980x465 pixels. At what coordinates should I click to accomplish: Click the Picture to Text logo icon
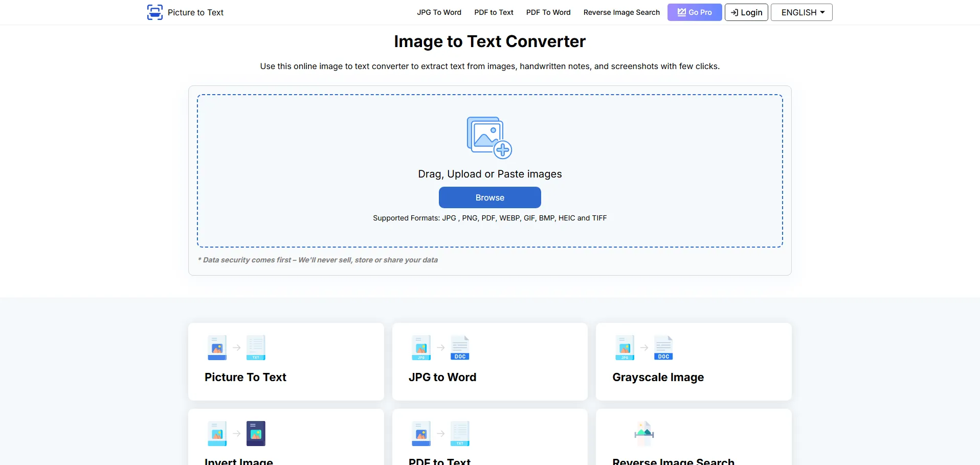tap(155, 12)
